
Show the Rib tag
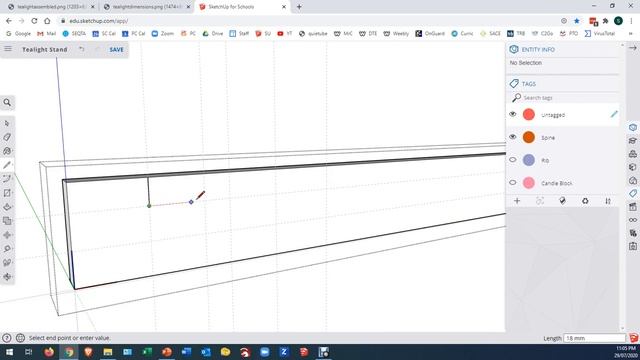[513, 160]
